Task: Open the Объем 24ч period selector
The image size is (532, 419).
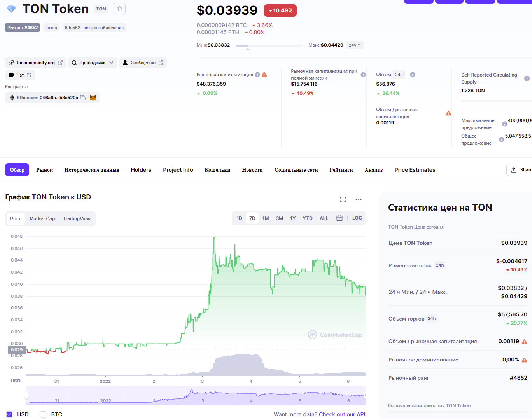Action: 399,75
